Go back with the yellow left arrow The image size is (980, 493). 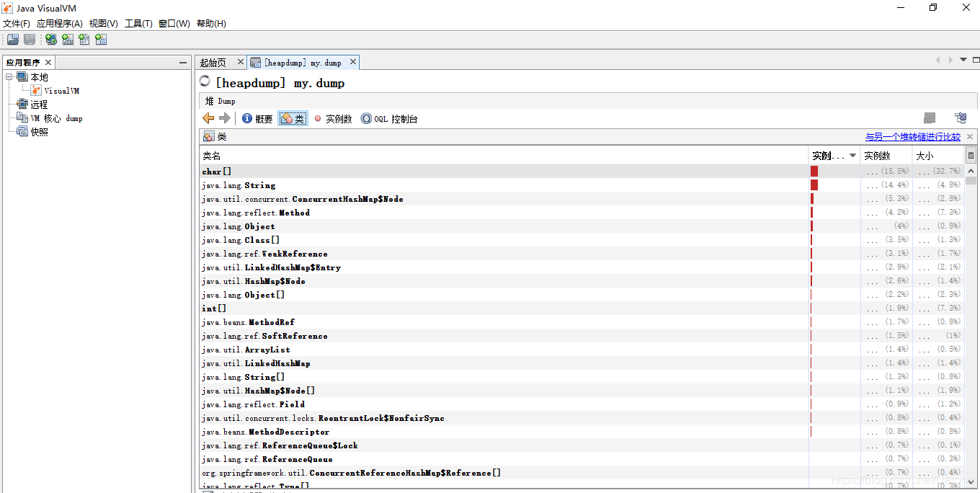click(208, 118)
